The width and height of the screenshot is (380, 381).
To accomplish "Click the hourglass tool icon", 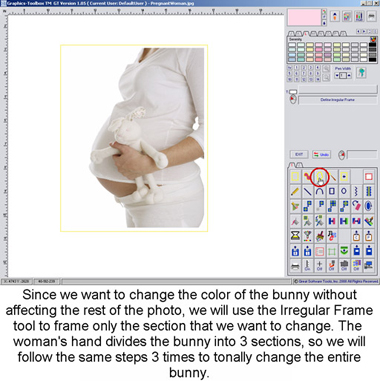I will click(295, 236).
